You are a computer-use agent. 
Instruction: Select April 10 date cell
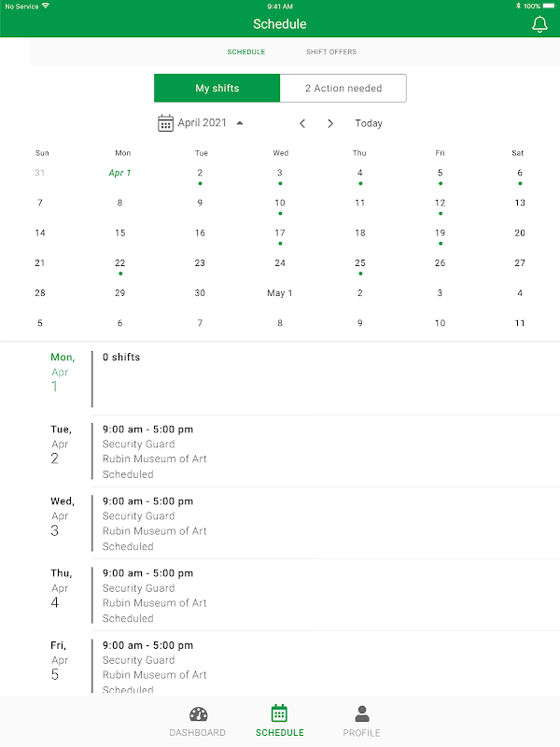280,203
